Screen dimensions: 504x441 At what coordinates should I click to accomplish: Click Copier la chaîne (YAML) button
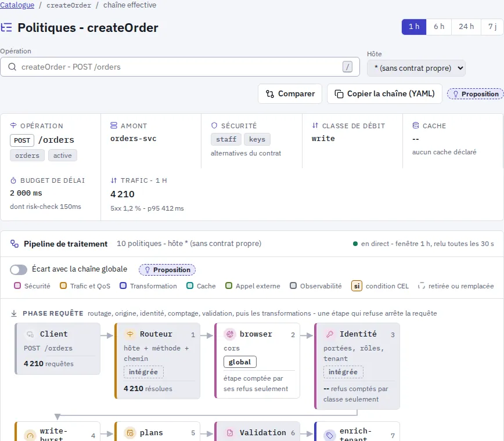point(384,94)
